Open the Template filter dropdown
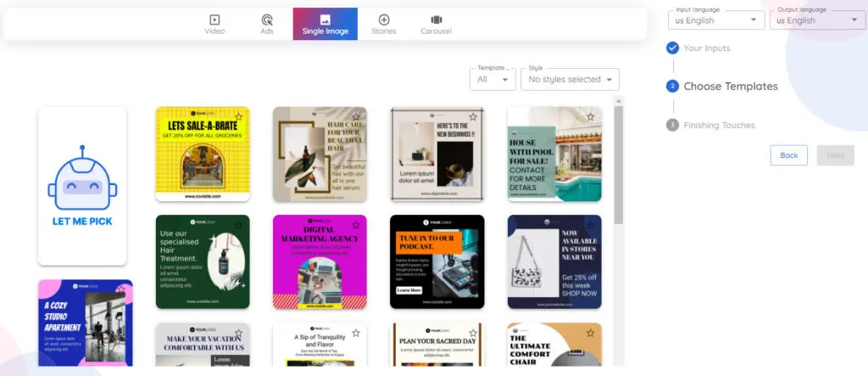This screenshot has width=868, height=376. point(492,79)
